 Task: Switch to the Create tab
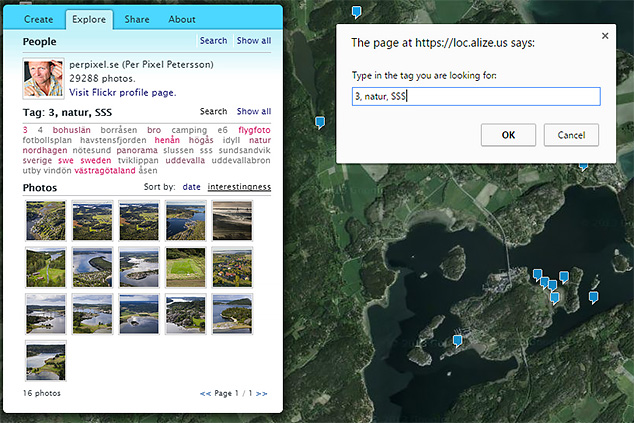click(38, 19)
